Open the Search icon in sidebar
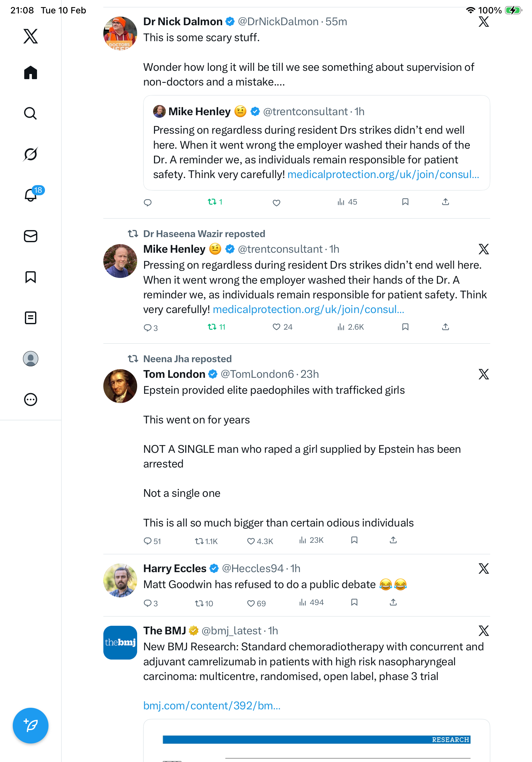532x762 pixels. pyautogui.click(x=31, y=113)
